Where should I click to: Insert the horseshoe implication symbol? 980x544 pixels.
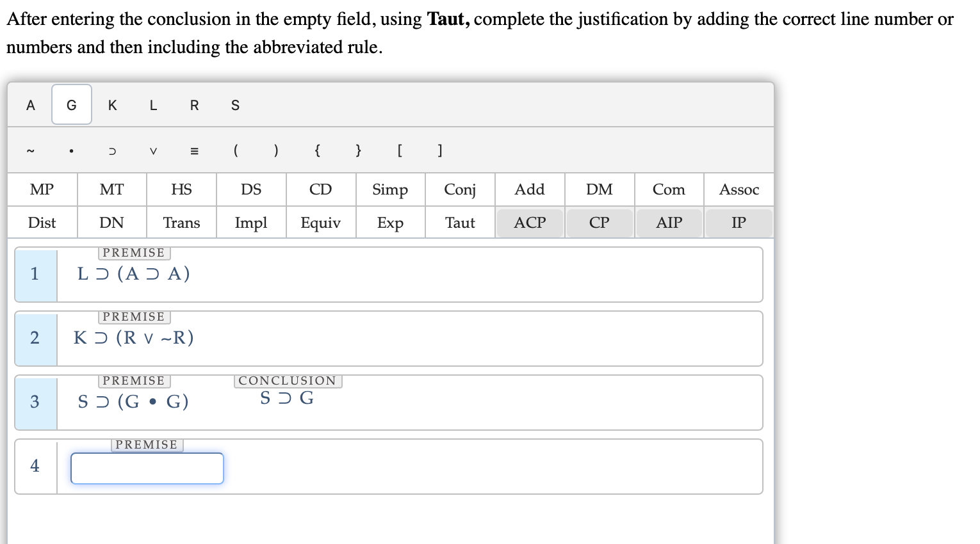(112, 150)
